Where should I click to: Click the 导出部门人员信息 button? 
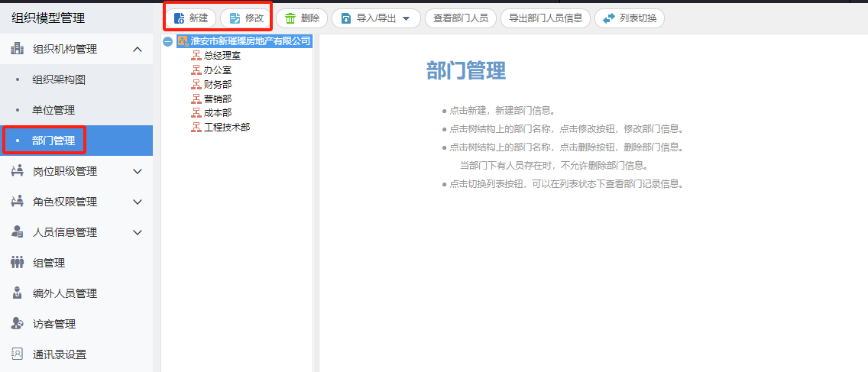pyautogui.click(x=545, y=18)
